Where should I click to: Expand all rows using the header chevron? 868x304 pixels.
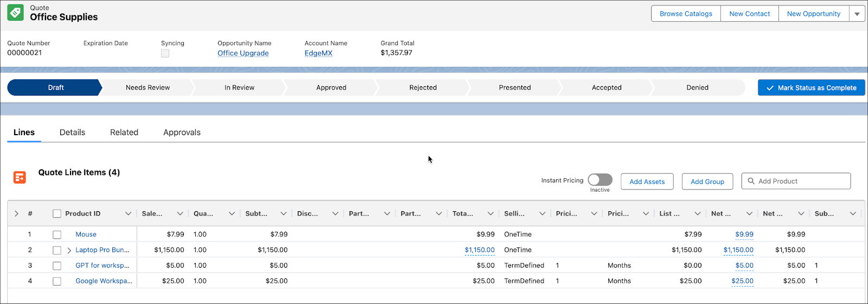coord(16,214)
